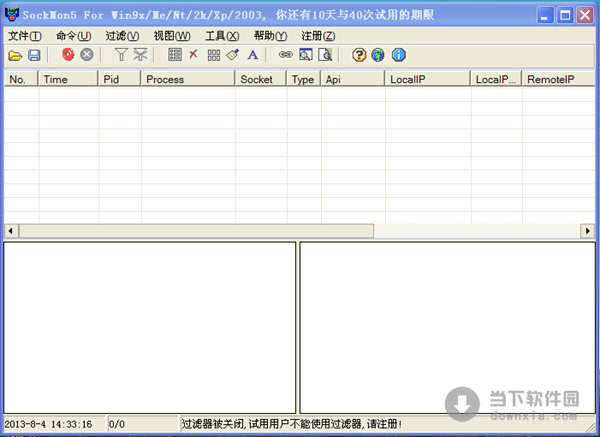Click the crossed-out funnel remove filter icon
600x437 pixels.
140,55
